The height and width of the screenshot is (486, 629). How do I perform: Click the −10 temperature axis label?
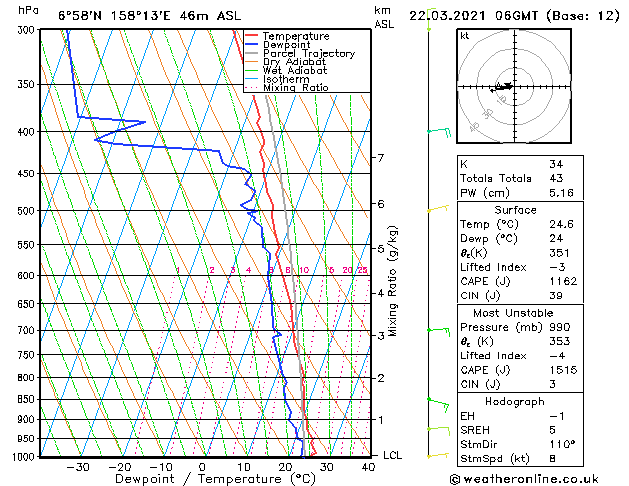(161, 467)
